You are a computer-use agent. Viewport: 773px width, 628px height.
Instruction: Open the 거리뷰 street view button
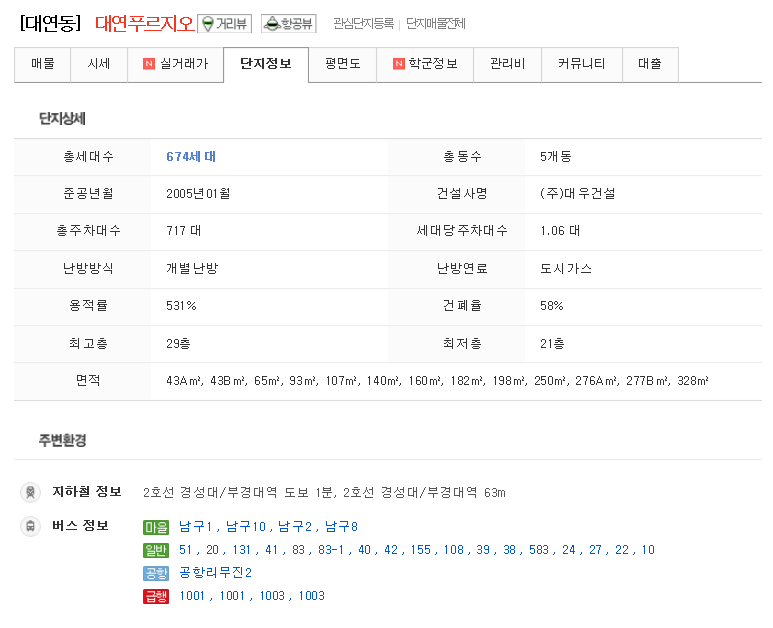pos(224,23)
